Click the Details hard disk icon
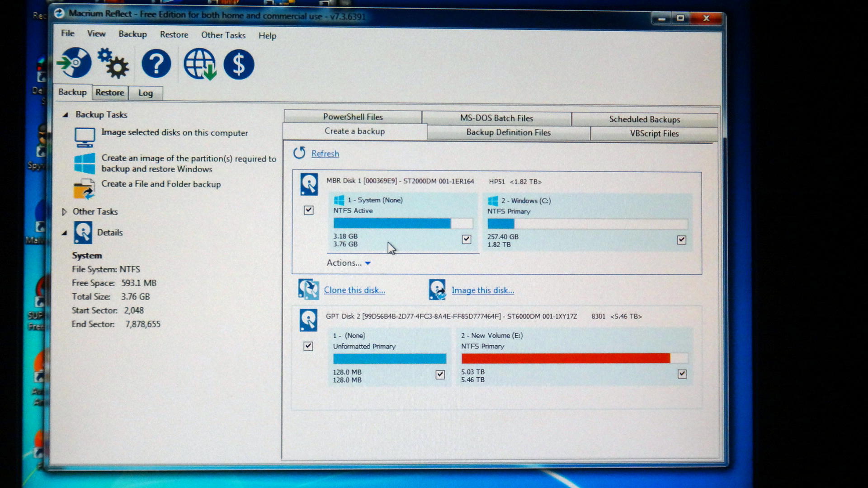 point(83,233)
